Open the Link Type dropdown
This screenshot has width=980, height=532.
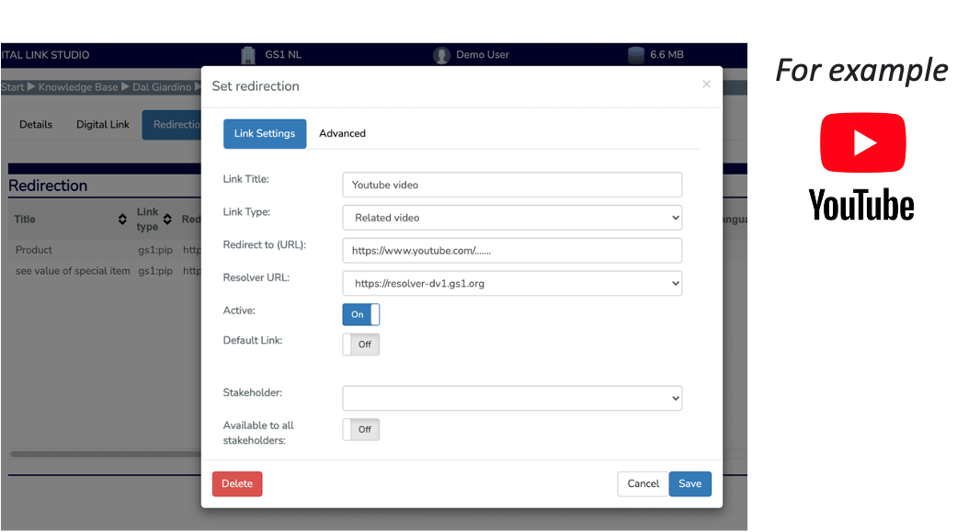pos(512,218)
